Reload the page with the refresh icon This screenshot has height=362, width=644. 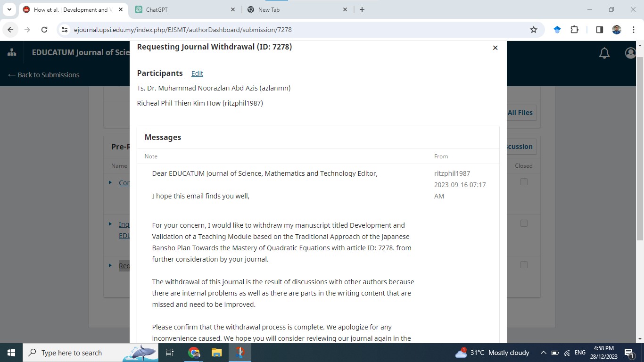[x=44, y=30]
